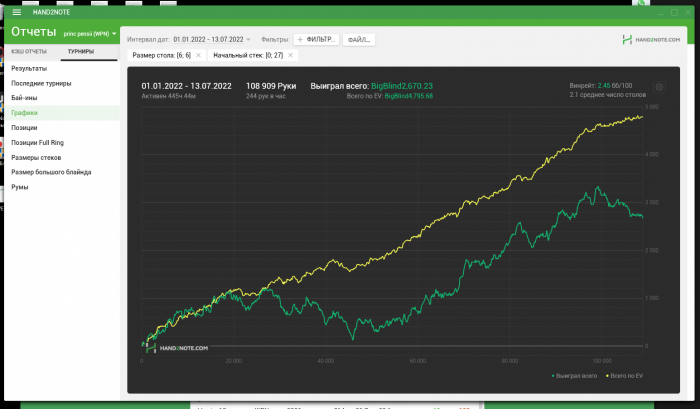Click the 244 рук в час text
Viewport: 700px width, 409px height.
[266, 96]
